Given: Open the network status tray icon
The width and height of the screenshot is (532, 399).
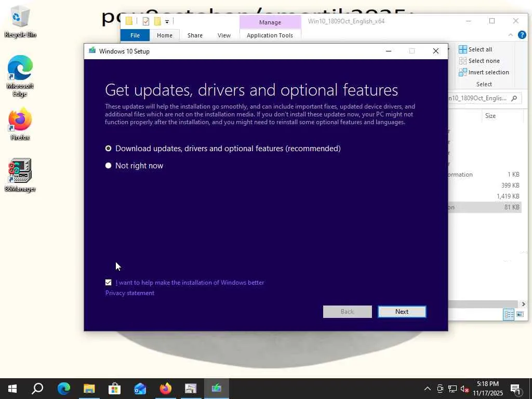Looking at the screenshot, I should tap(453, 389).
